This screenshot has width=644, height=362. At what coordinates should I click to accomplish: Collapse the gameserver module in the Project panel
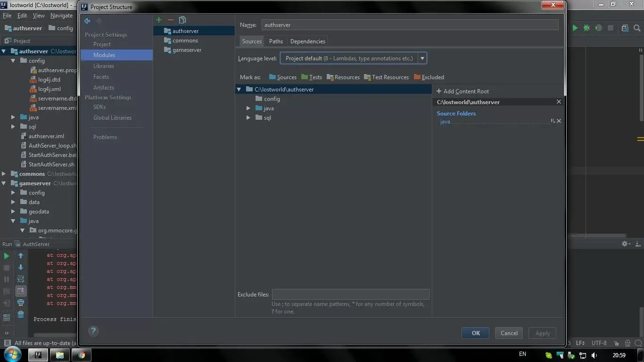pyautogui.click(x=4, y=183)
